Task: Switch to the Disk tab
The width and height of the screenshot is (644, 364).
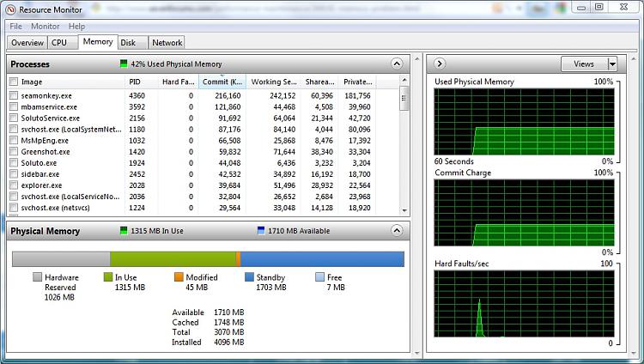Action: [x=132, y=43]
